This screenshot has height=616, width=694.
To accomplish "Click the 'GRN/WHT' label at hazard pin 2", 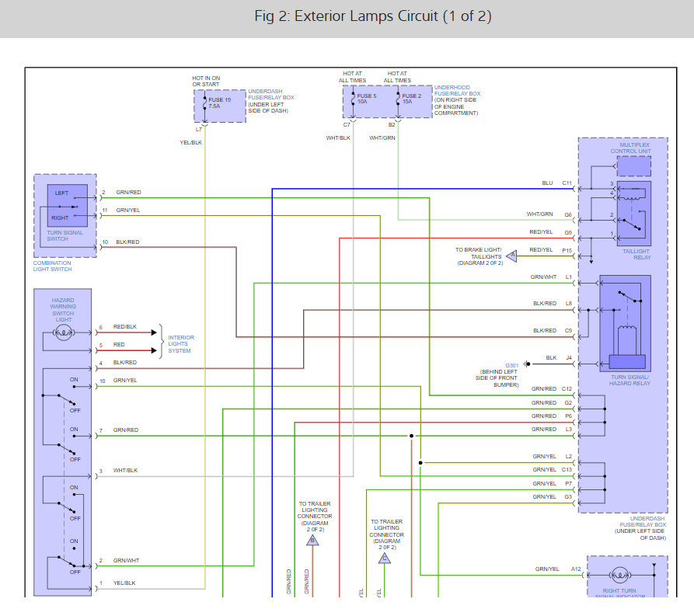I will 126,561.
